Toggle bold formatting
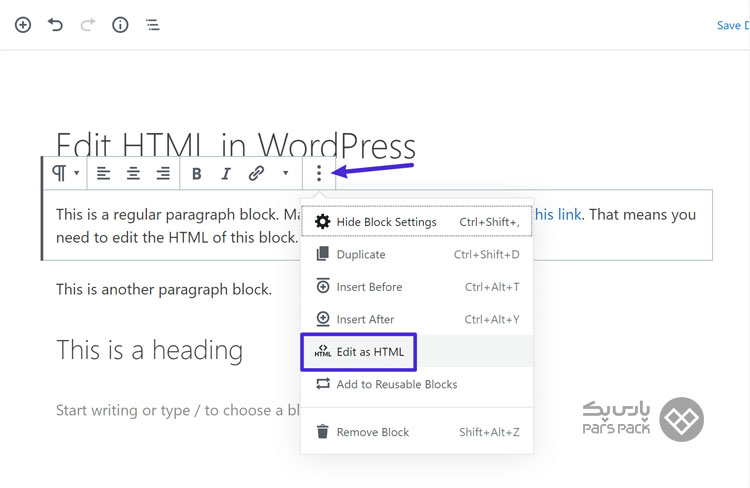This screenshot has height=488, width=750. pyautogui.click(x=196, y=174)
